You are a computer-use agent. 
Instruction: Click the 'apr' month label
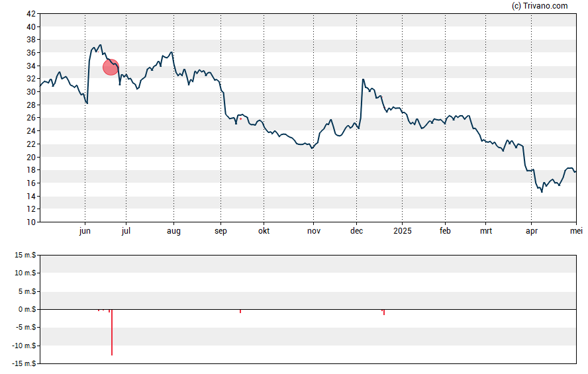pos(532,231)
